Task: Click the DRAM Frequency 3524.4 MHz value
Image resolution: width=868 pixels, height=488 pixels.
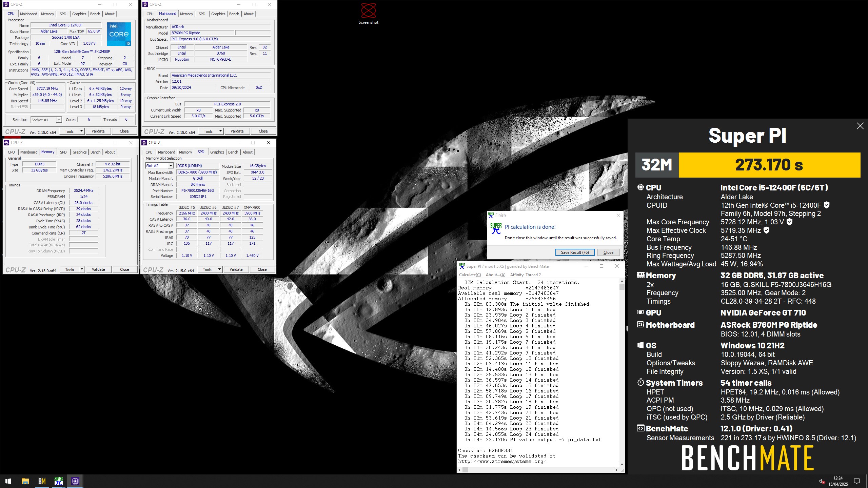Action: point(83,191)
